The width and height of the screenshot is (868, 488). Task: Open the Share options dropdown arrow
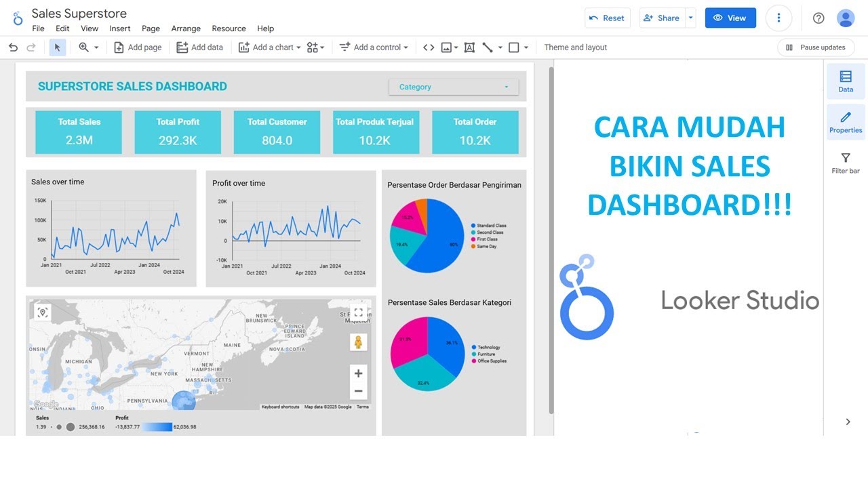(x=690, y=18)
